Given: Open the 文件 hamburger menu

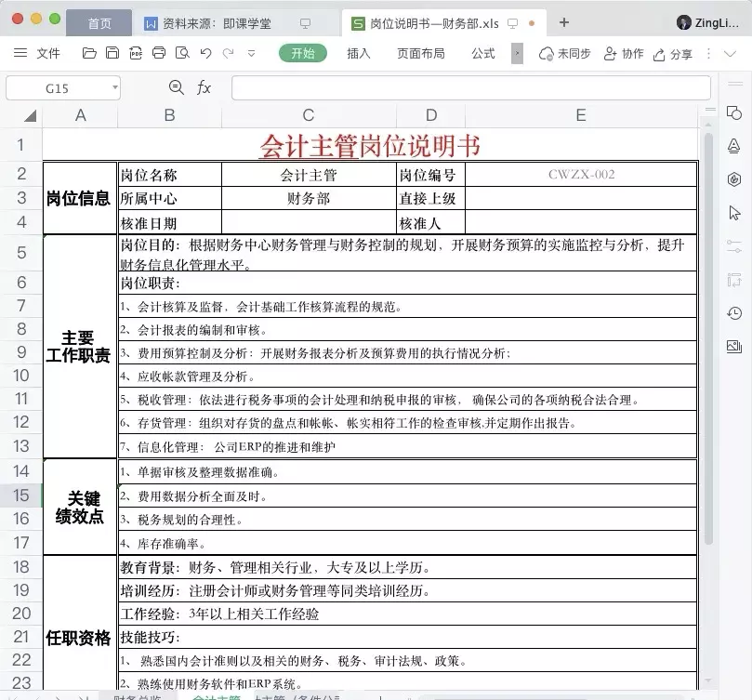Looking at the screenshot, I should click(37, 53).
